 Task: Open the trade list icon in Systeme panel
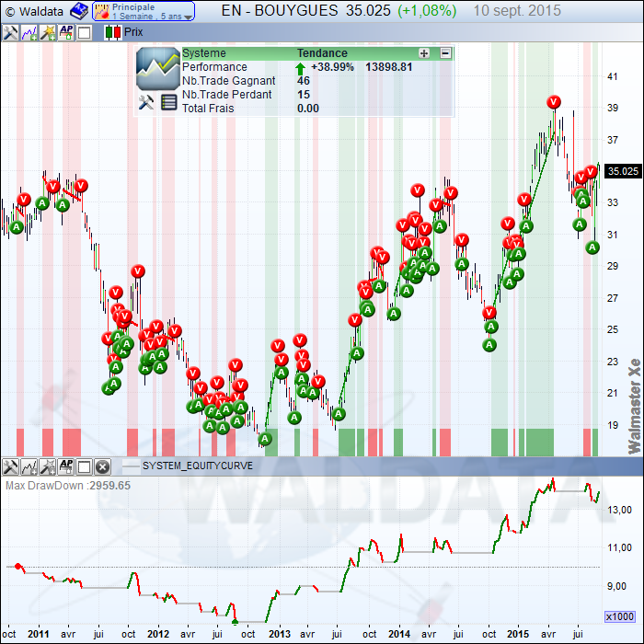[x=168, y=102]
